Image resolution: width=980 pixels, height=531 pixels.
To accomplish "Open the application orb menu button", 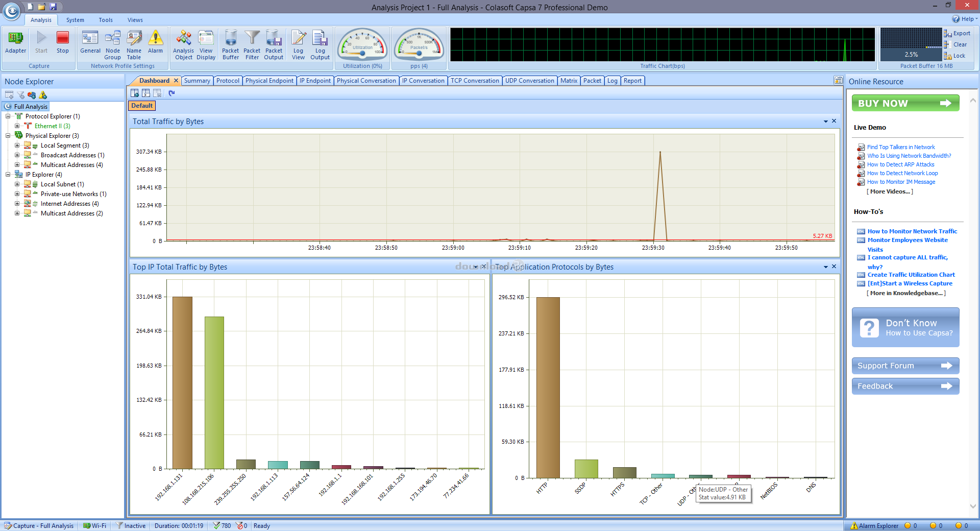I will 11,10.
